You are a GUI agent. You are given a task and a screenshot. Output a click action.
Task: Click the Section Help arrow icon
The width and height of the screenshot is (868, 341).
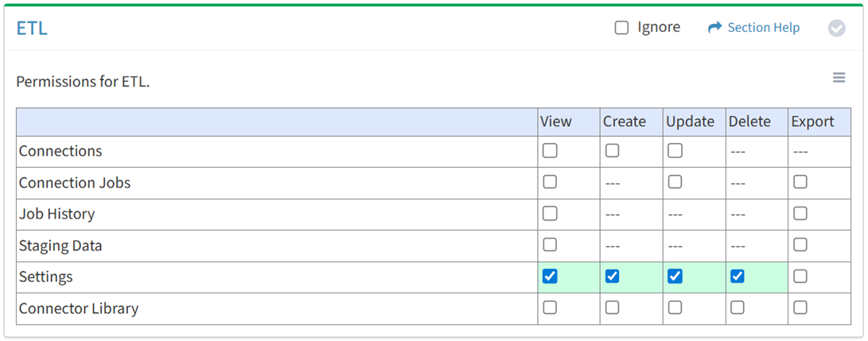(714, 28)
